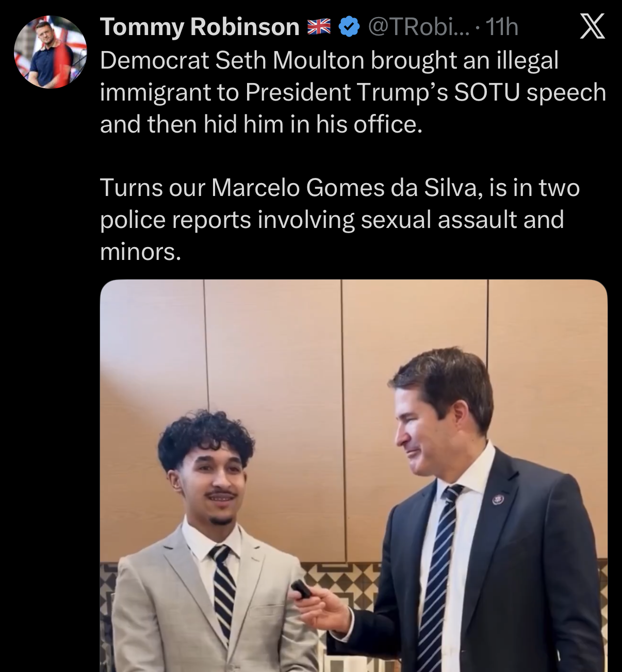Click the UK flag emoji beside the name
This screenshot has width=622, height=672.
coord(319,27)
